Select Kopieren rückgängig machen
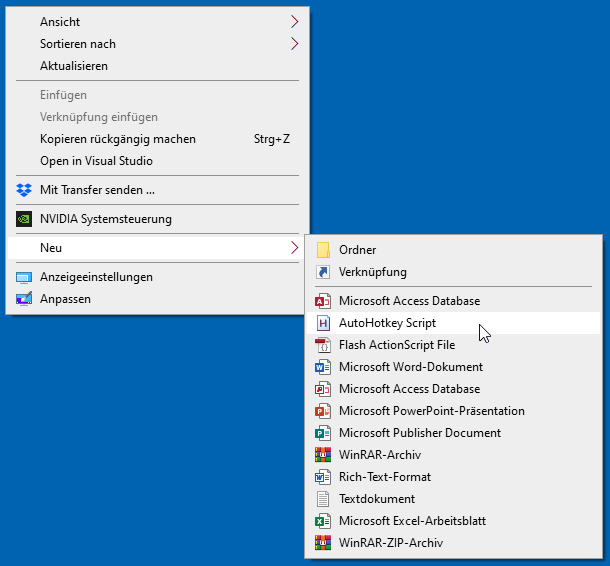Image resolution: width=610 pixels, height=566 pixels. (118, 139)
